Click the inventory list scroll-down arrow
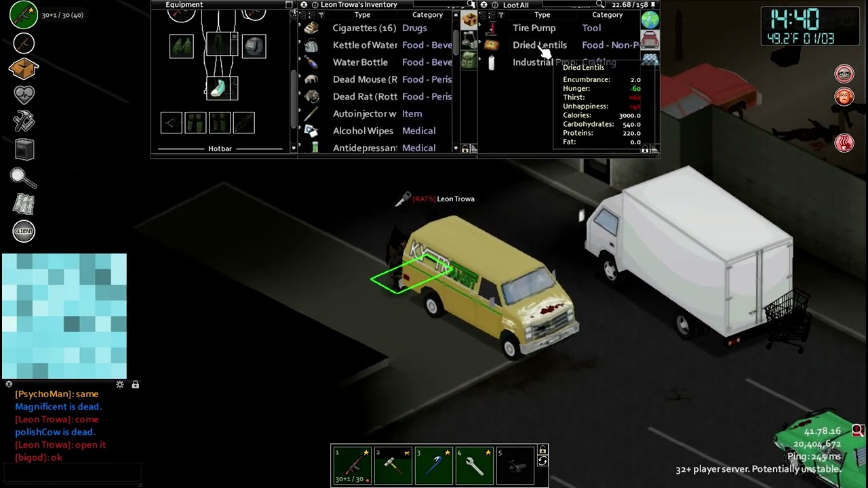 click(456, 147)
